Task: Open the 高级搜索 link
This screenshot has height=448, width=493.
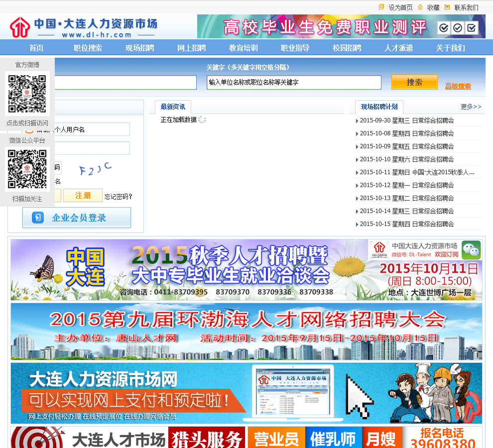Action: 458,87
